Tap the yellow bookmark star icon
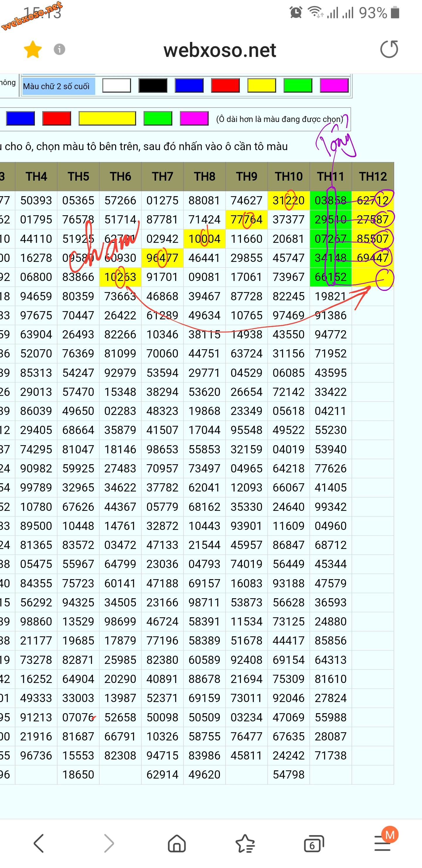Viewport: 422px width, 868px height. point(33,50)
